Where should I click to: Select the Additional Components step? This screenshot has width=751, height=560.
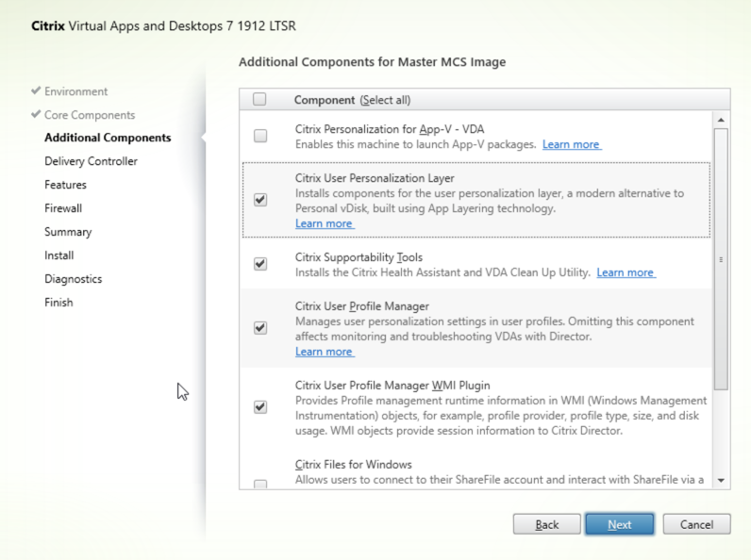(108, 138)
